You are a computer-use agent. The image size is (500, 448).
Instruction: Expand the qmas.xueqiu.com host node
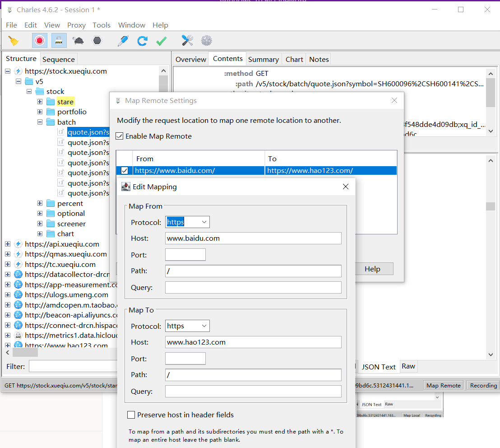8,254
